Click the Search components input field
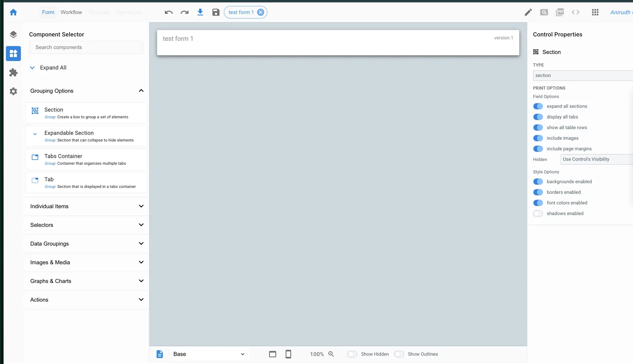 86,47
